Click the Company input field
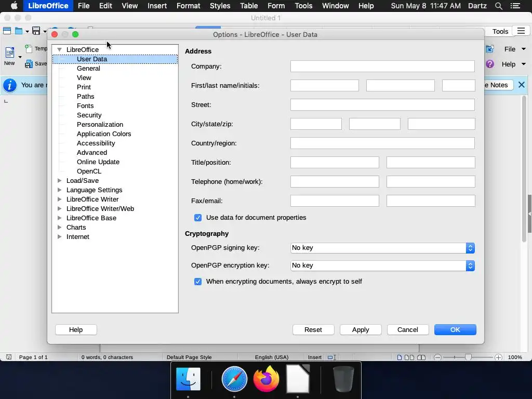The width and height of the screenshot is (532, 399). (x=382, y=66)
